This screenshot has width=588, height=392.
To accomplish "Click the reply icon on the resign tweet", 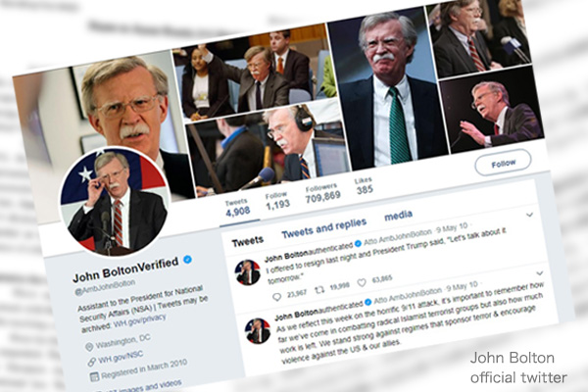I will (276, 297).
